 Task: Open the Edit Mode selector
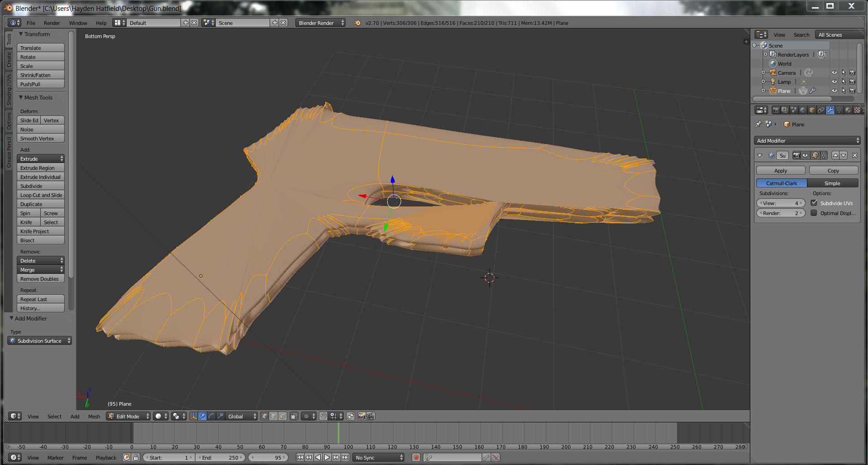pyautogui.click(x=128, y=416)
